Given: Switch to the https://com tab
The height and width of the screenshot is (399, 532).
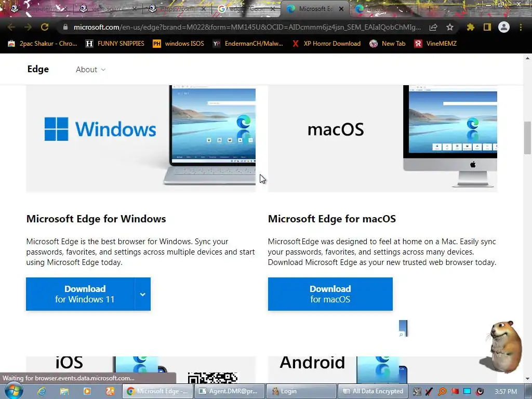Looking at the screenshot, I should click(177, 9).
